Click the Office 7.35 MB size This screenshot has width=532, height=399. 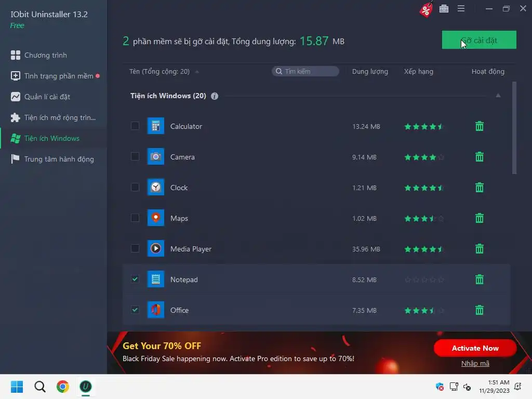coord(364,311)
